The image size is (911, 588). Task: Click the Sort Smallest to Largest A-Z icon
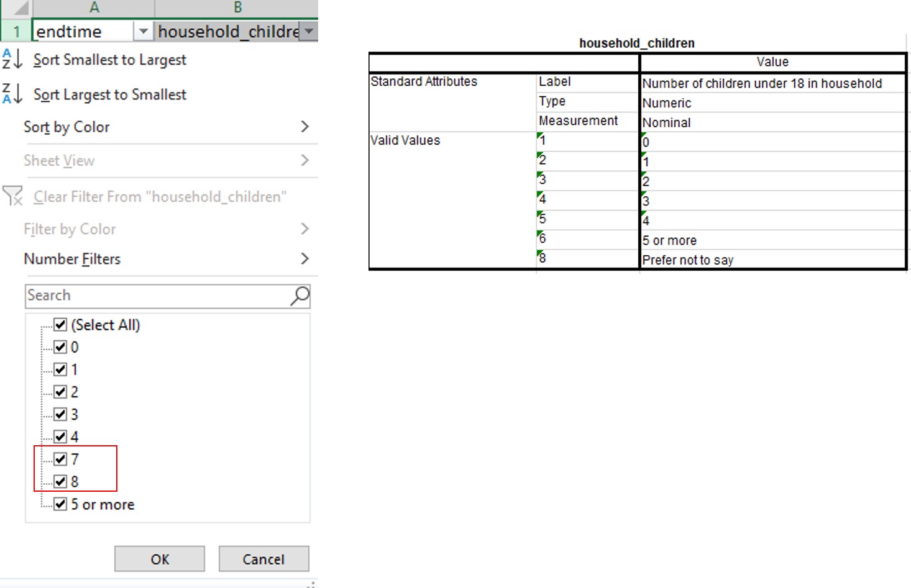(12, 60)
